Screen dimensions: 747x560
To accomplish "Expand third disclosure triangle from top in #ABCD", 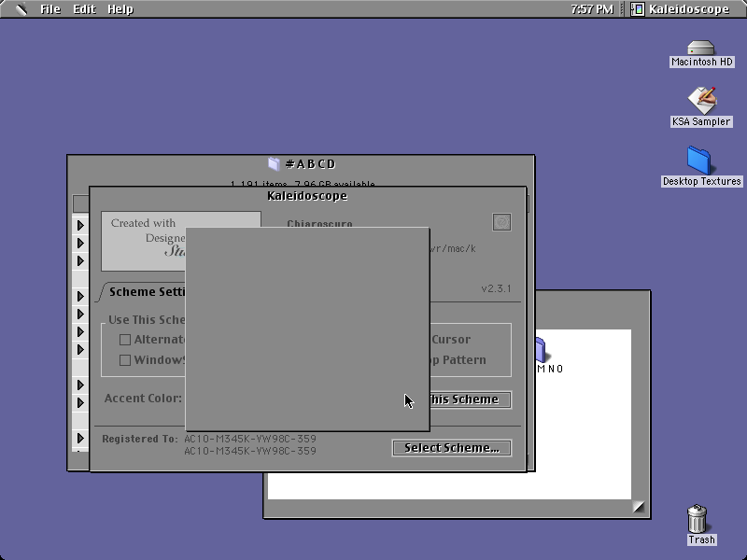I will pos(80,261).
